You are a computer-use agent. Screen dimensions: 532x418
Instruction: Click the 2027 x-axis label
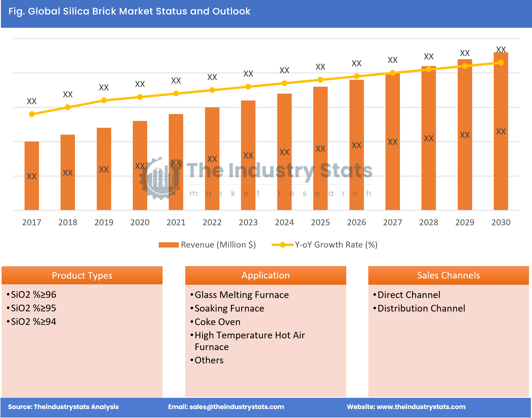tap(393, 222)
